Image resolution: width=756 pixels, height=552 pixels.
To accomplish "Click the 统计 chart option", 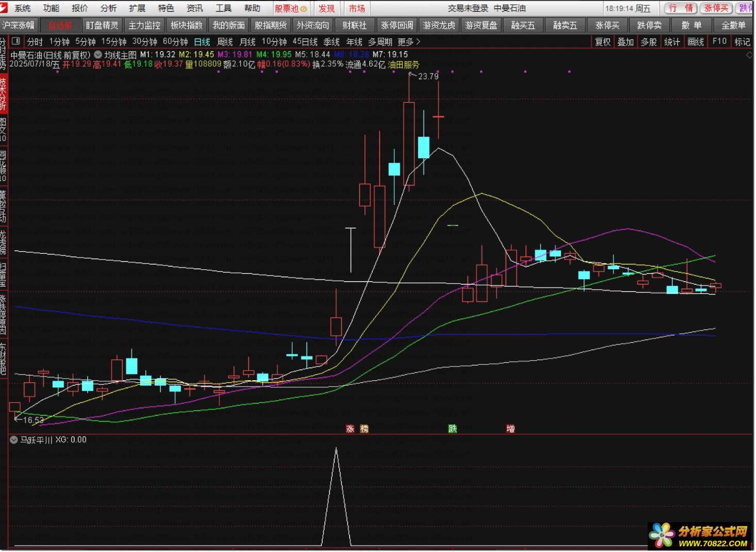I will click(x=672, y=42).
